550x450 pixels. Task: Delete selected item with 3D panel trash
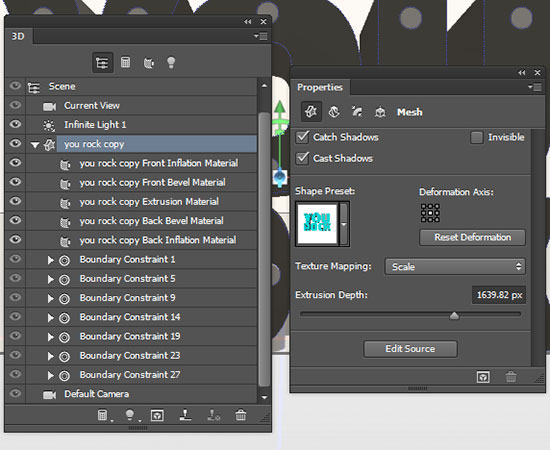pos(241,415)
